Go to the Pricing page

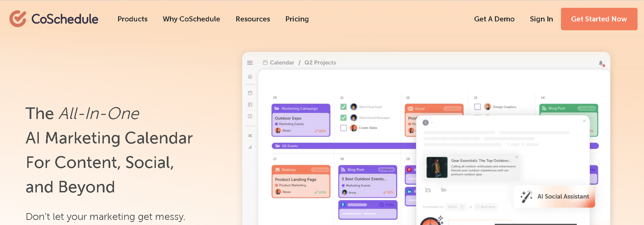[297, 19]
